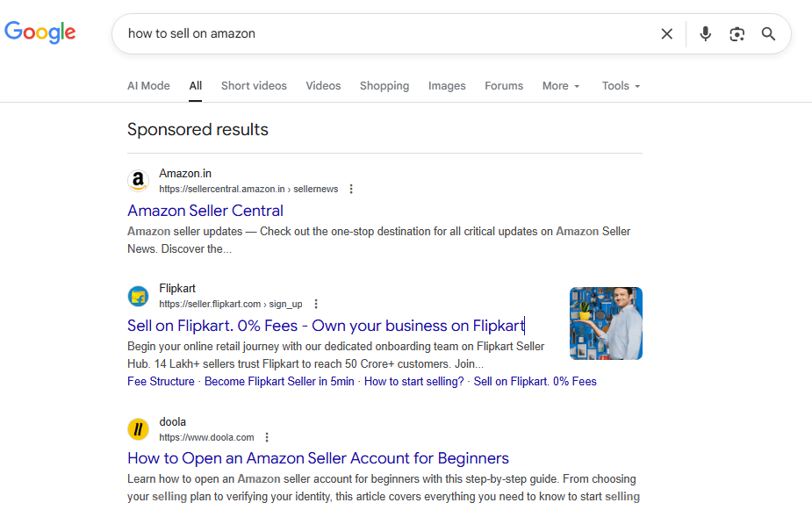Open three-dot menu for doola result
The width and height of the screenshot is (812, 510).
267,437
